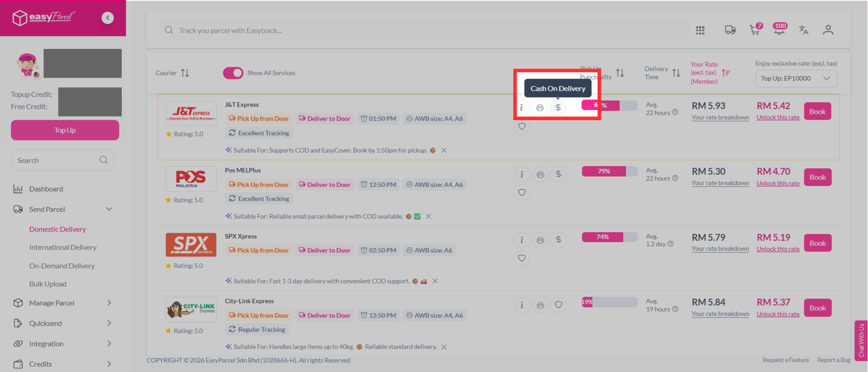The image size is (868, 372).
Task: Open SPX Xpress Your rate breakdown link
Action: pyautogui.click(x=720, y=249)
